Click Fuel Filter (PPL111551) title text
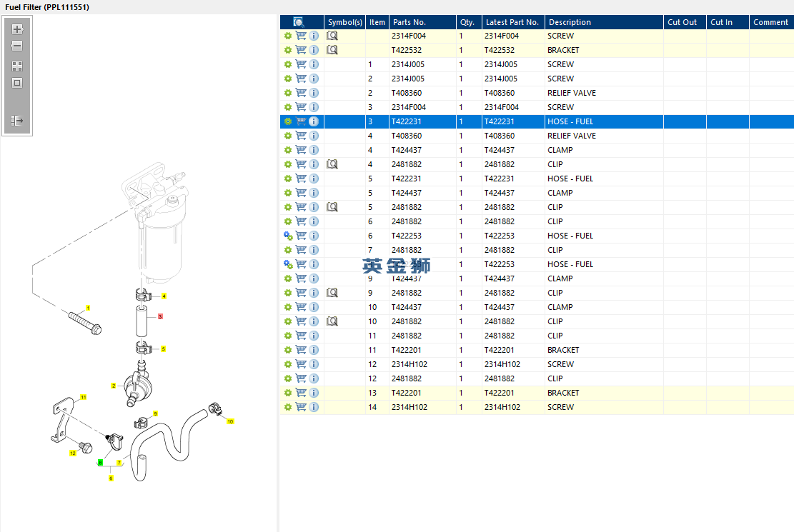 (x=47, y=7)
